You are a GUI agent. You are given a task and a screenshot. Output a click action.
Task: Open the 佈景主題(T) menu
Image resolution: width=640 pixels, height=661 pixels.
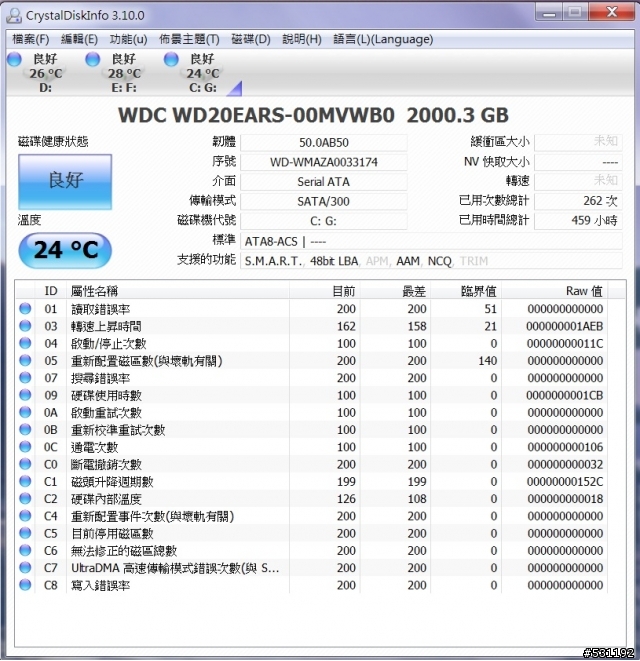(189, 39)
